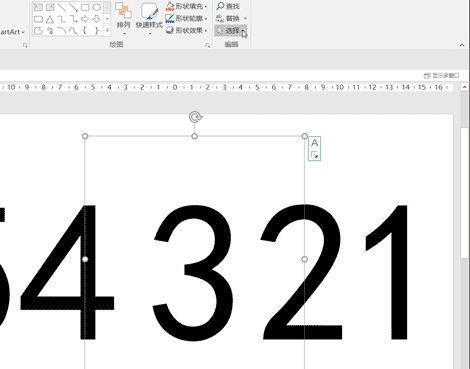Open Drawing group dialog launcher
Image resolution: width=470 pixels, height=369 pixels.
click(x=208, y=45)
